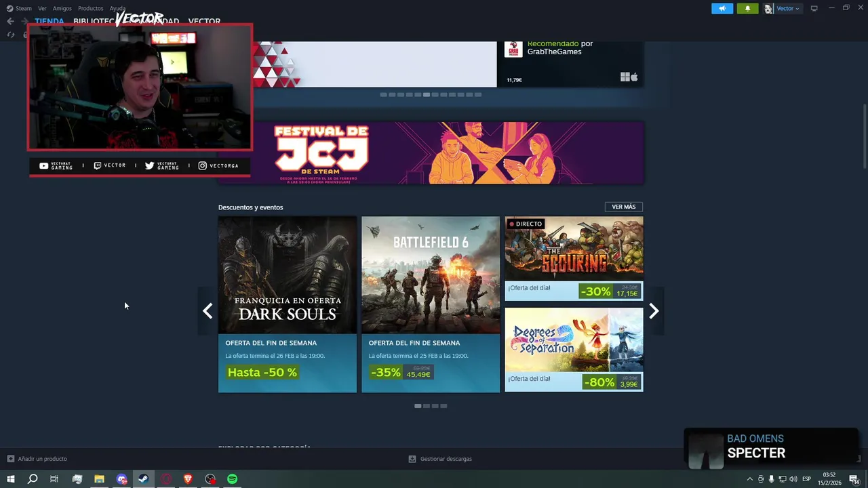Click the 11,79€ price
The width and height of the screenshot is (868, 488).
515,80
